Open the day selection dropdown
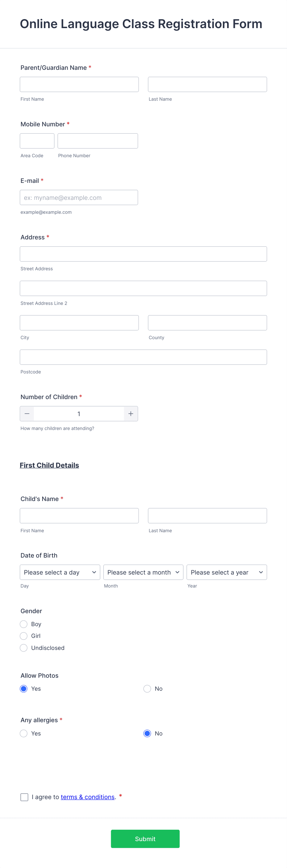 (x=60, y=572)
